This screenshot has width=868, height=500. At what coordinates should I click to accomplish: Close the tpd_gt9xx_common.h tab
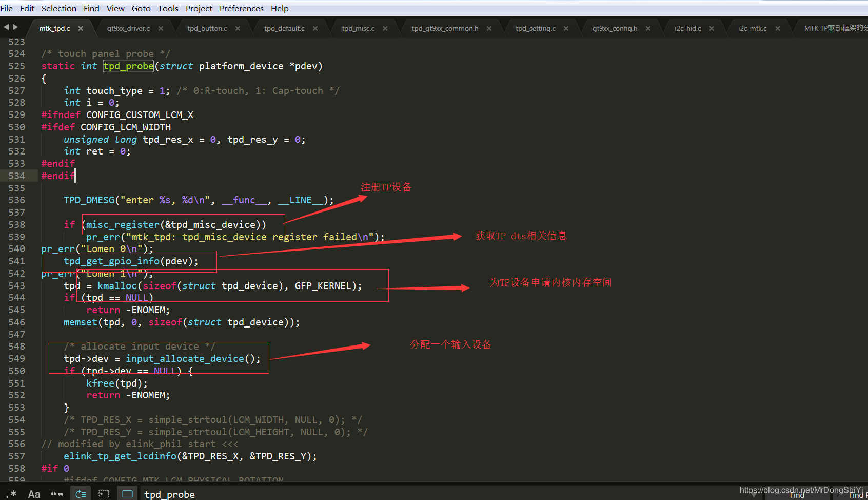point(489,28)
